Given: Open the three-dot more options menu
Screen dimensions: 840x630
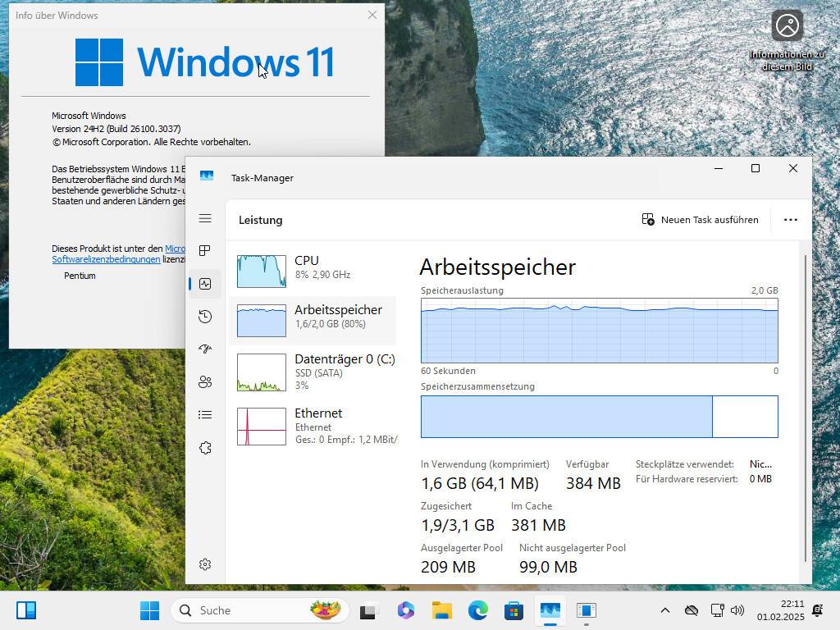Looking at the screenshot, I should point(790,220).
